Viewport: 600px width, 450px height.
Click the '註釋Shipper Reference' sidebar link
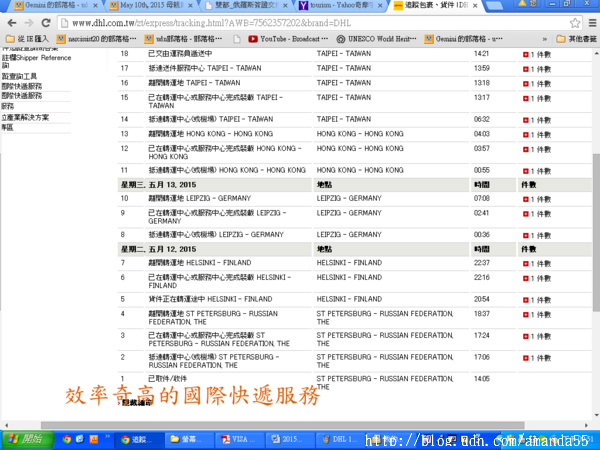pyautogui.click(x=36, y=58)
